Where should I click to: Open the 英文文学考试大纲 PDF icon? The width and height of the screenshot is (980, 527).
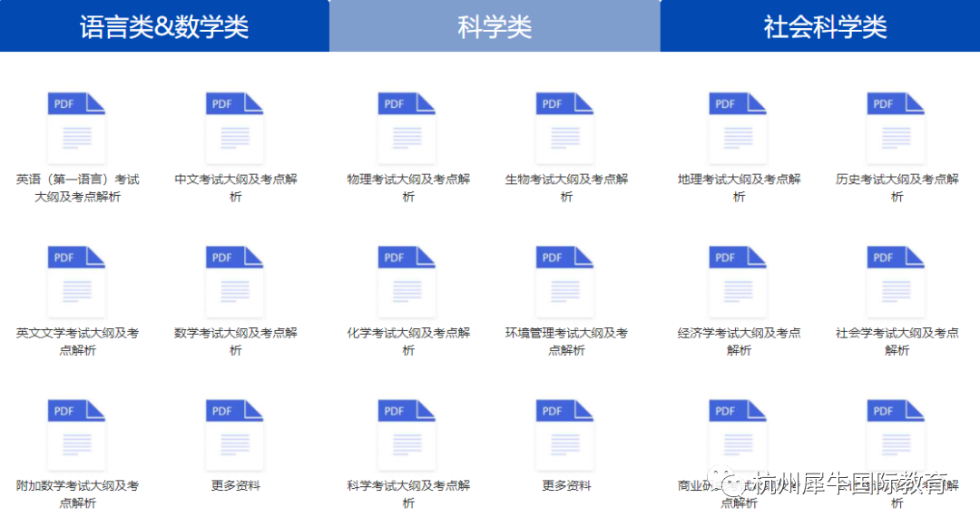77,281
